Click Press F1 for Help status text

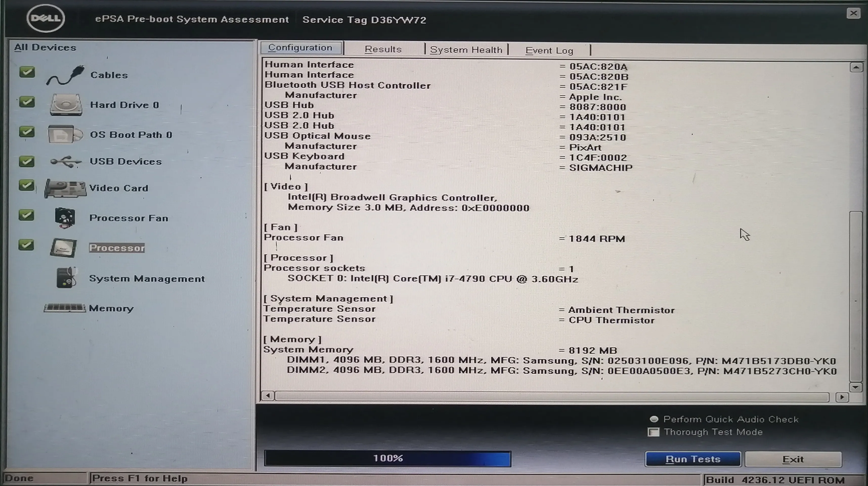[x=140, y=479]
